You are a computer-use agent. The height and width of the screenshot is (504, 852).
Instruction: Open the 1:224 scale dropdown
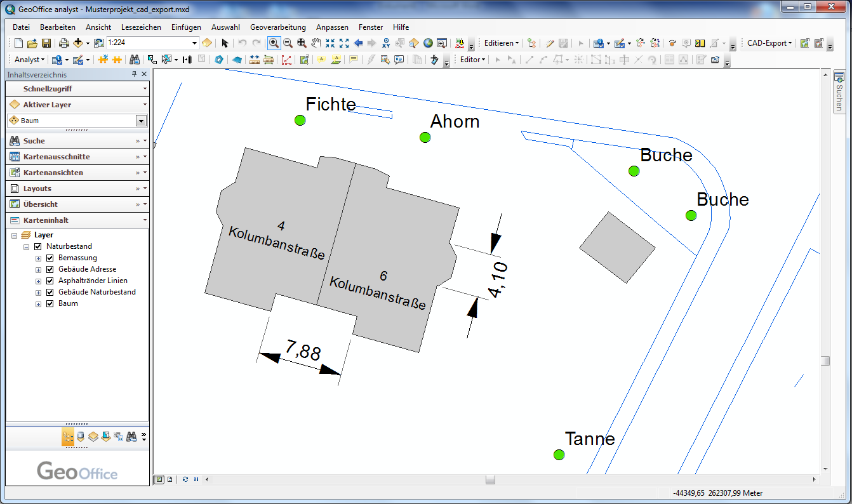(194, 43)
